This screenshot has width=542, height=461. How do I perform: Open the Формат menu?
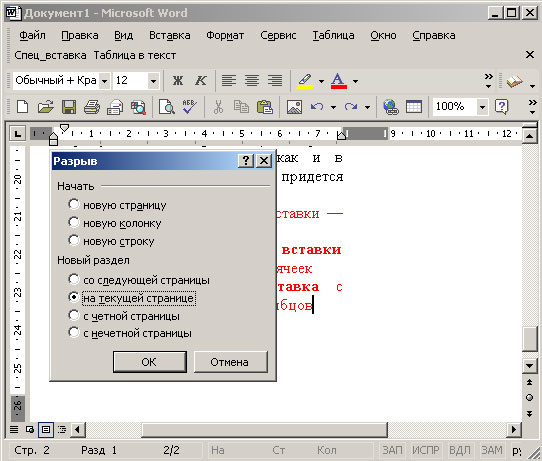(225, 35)
